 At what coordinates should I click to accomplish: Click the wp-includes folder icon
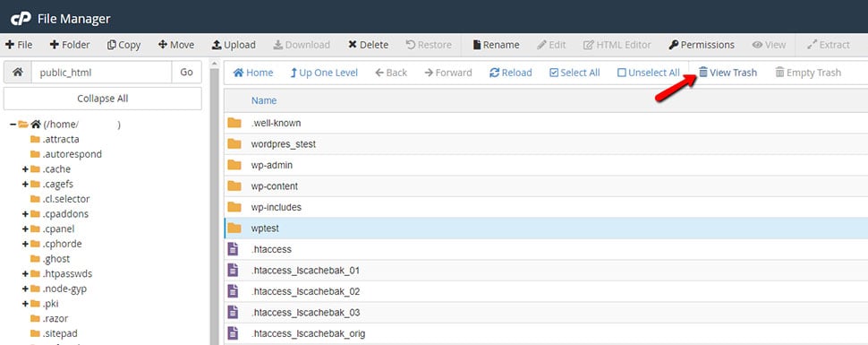tap(234, 207)
